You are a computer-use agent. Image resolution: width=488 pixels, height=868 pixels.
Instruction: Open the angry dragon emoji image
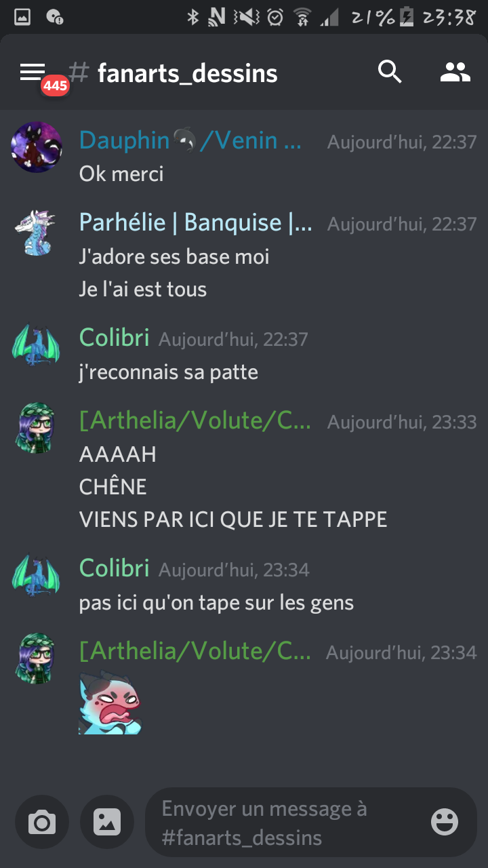click(110, 703)
